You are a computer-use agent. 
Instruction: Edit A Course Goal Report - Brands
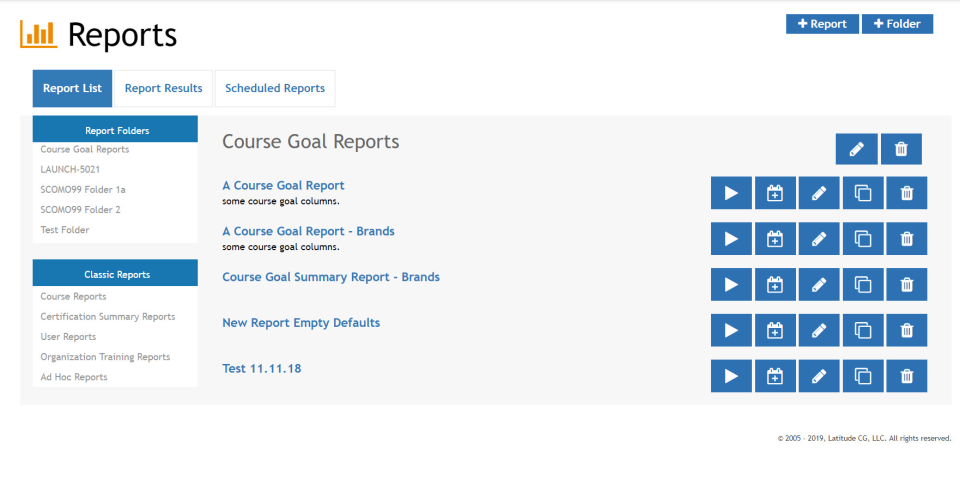(819, 239)
